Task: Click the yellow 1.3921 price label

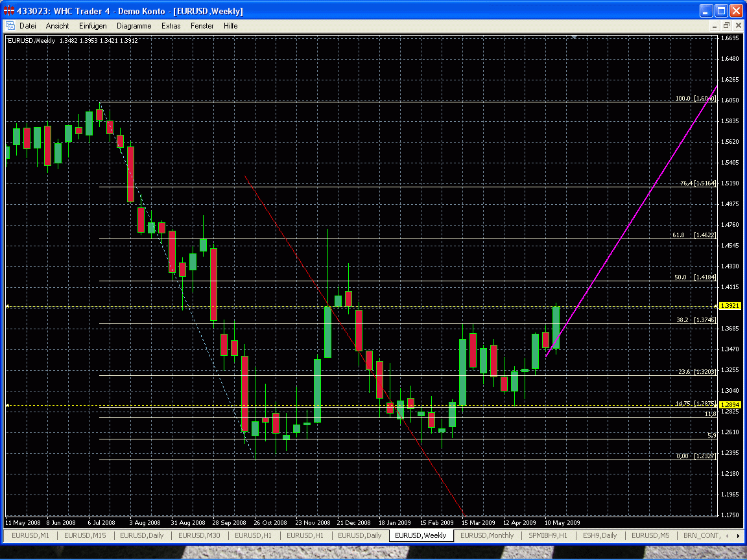Action: [x=729, y=306]
